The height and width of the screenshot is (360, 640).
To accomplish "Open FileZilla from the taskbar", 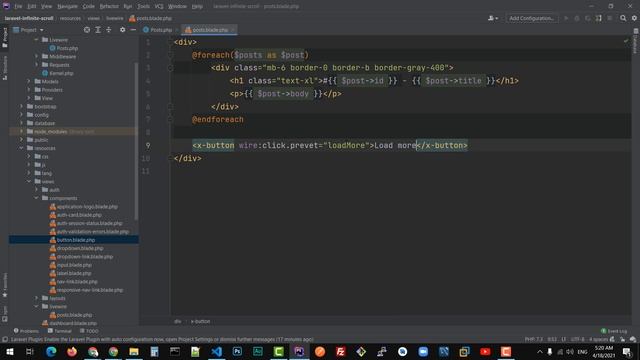I will coord(340,351).
